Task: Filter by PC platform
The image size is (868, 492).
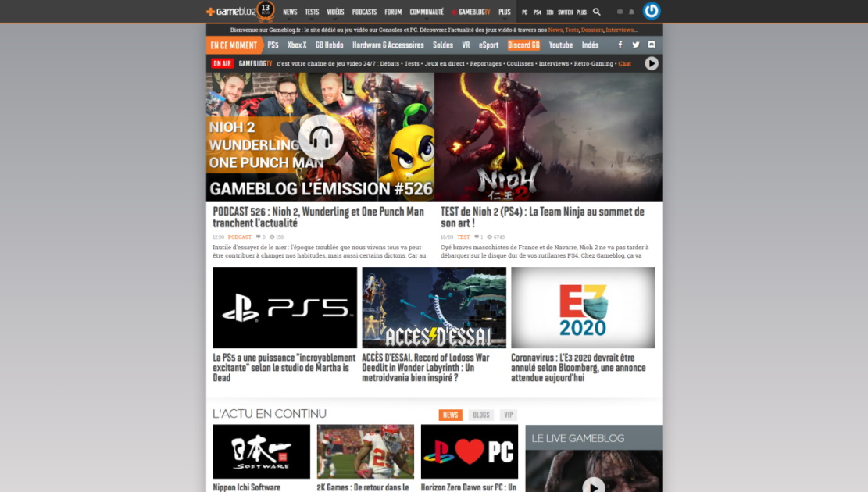Action: click(x=525, y=12)
